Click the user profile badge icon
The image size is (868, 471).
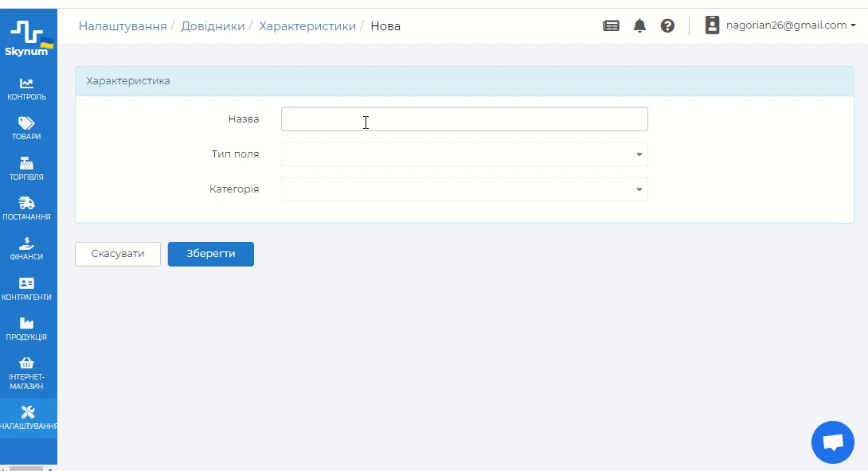click(x=712, y=25)
